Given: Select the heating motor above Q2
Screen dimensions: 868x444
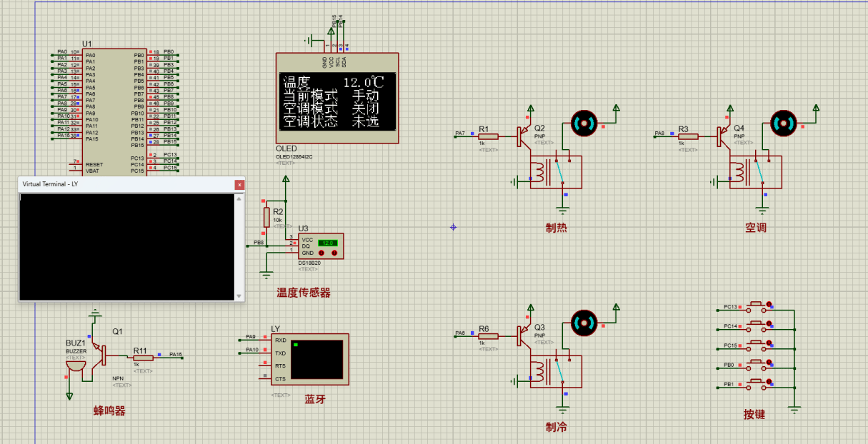Looking at the screenshot, I should [x=584, y=123].
